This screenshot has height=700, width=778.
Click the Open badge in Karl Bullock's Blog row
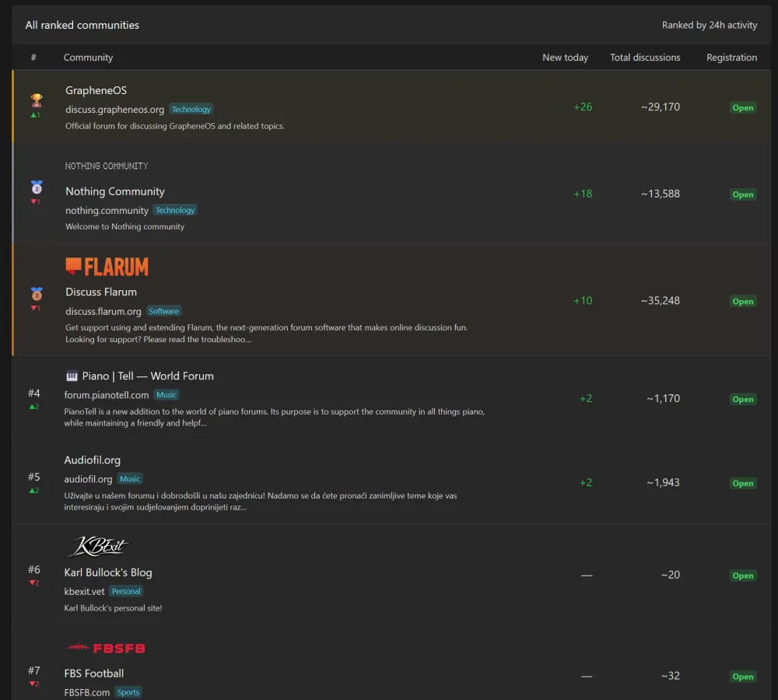pos(743,576)
